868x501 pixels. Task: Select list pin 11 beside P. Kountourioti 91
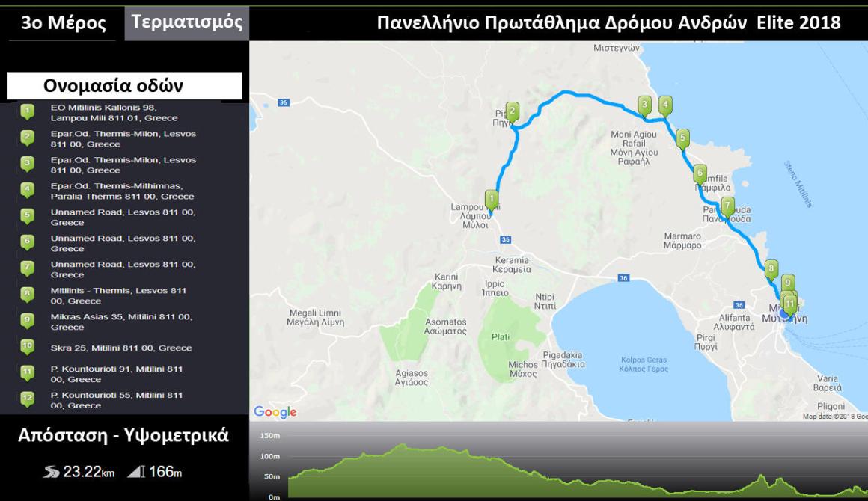pyautogui.click(x=27, y=373)
